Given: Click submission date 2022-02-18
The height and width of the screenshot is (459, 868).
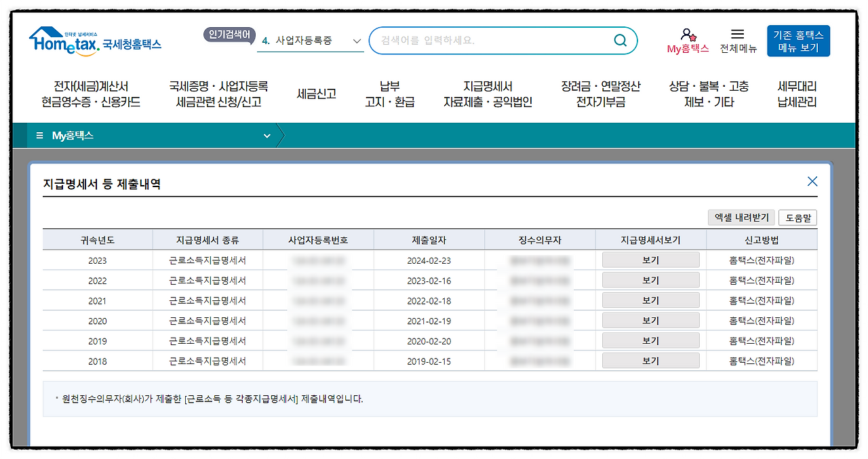Looking at the screenshot, I should click(x=429, y=300).
